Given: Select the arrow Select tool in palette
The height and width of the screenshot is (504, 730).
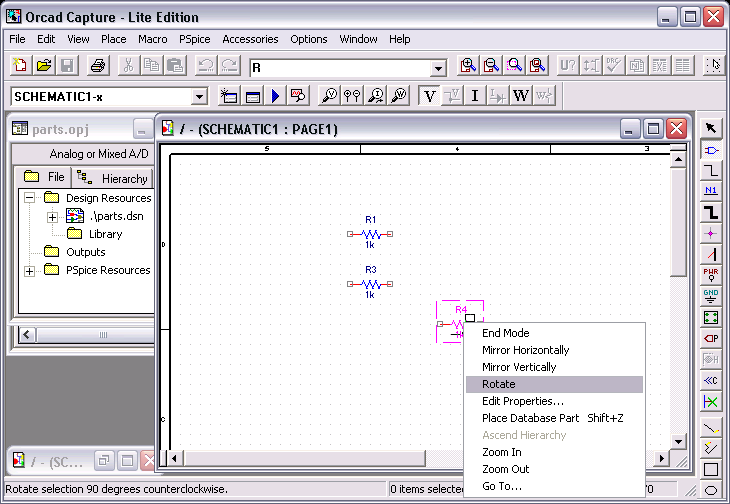Looking at the screenshot, I should [711, 128].
